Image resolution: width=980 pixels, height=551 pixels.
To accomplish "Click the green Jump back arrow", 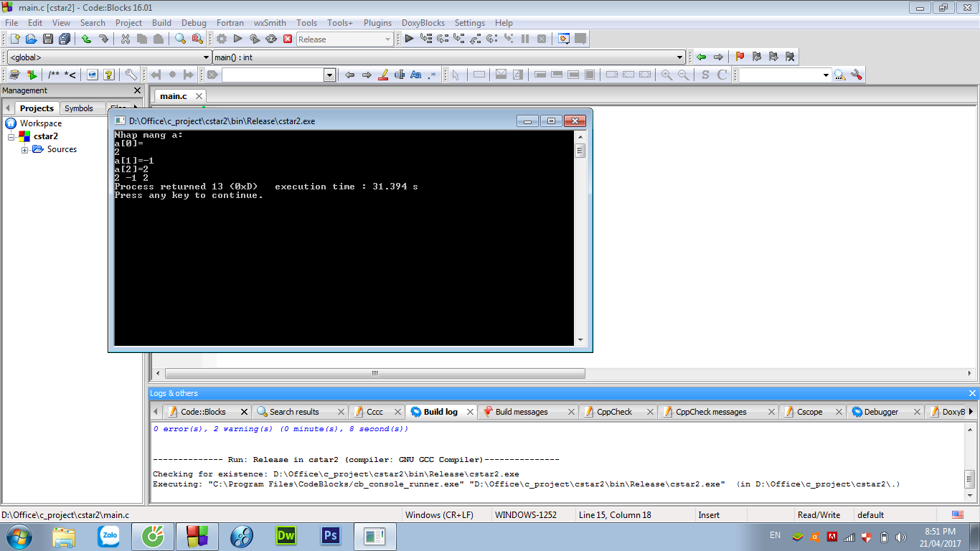I will tap(701, 57).
